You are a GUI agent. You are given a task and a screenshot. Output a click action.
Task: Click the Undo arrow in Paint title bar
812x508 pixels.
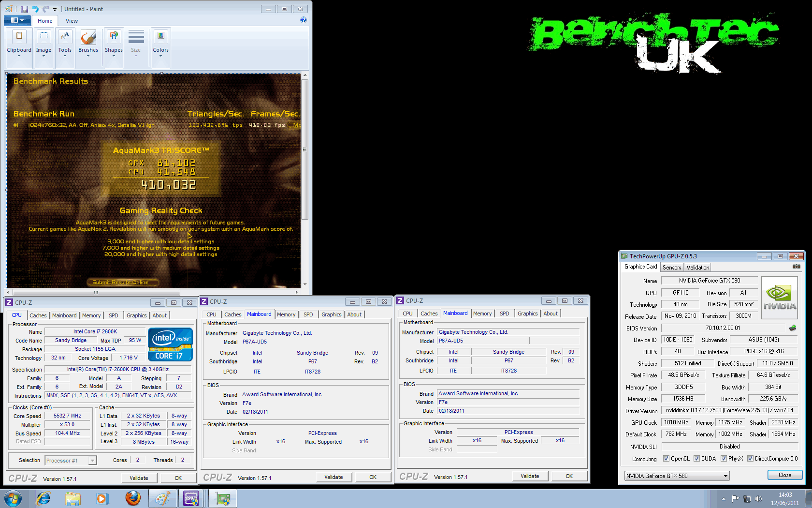click(35, 9)
